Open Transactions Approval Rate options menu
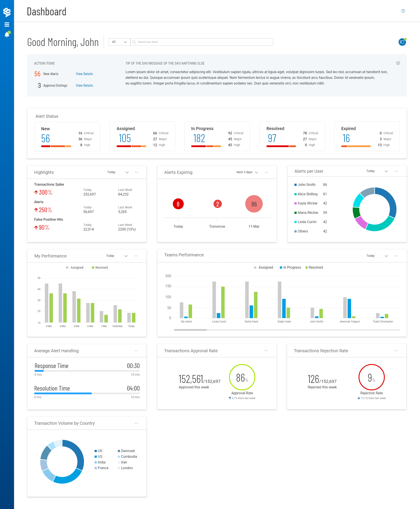420x509 pixels. click(x=266, y=351)
